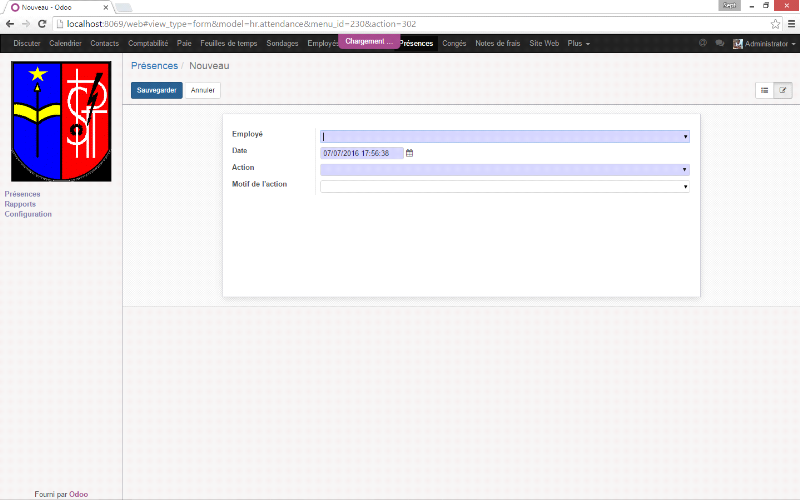
Task: Edit the Date field value
Action: (362, 153)
